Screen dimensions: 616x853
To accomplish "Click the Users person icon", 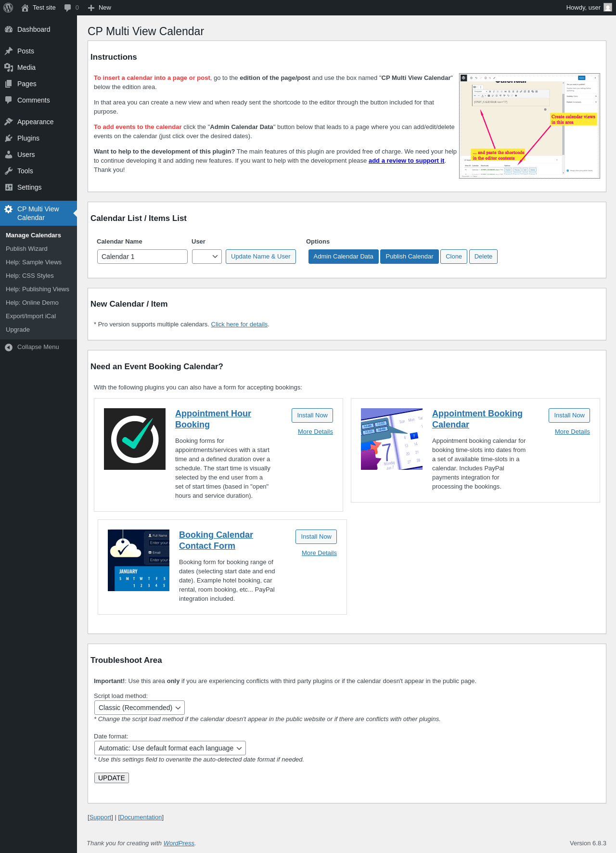I will click(9, 155).
